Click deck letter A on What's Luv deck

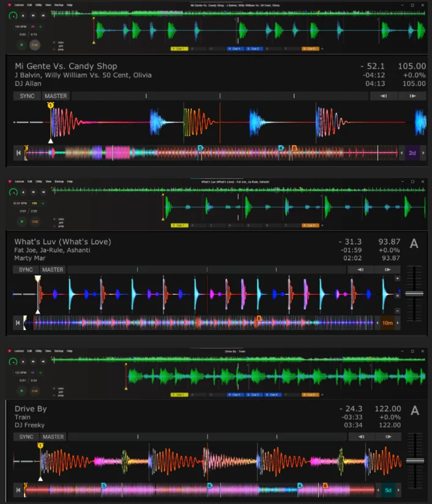[414, 244]
